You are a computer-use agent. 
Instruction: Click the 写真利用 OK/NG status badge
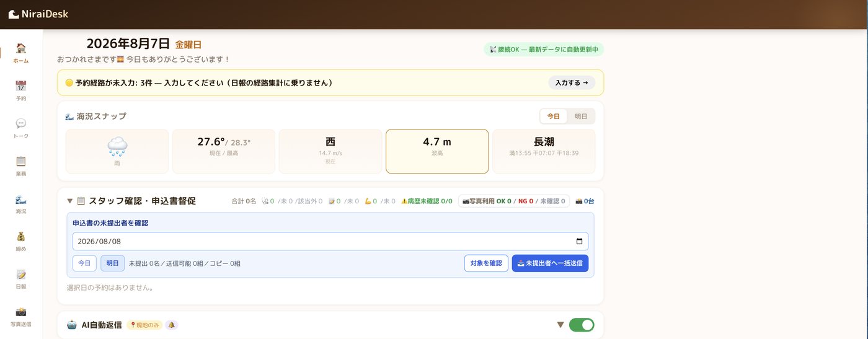pos(514,201)
